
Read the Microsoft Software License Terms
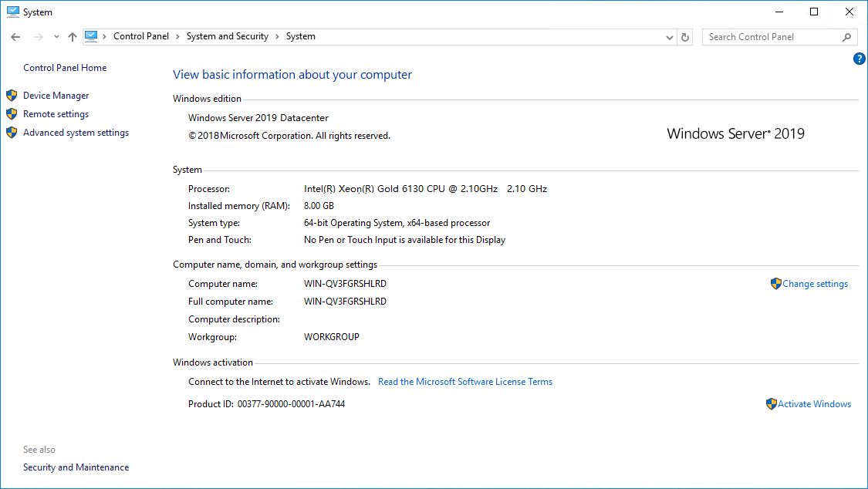[x=465, y=382]
